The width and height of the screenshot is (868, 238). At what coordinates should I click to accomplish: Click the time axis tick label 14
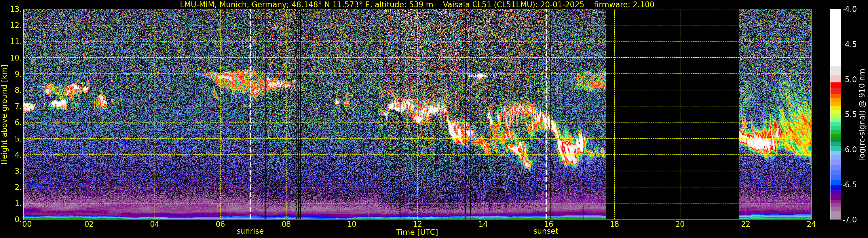[x=483, y=224]
